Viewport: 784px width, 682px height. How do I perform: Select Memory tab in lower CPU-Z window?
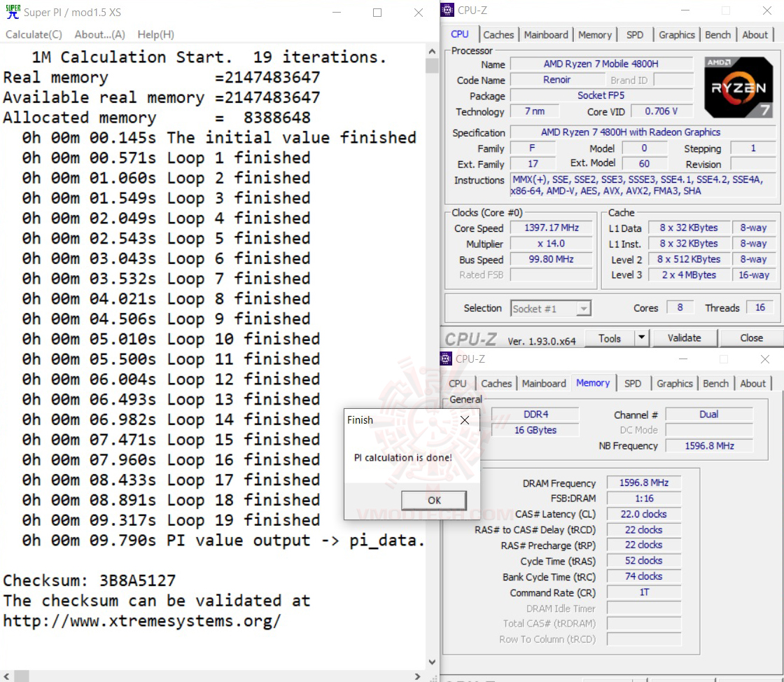coord(593,383)
